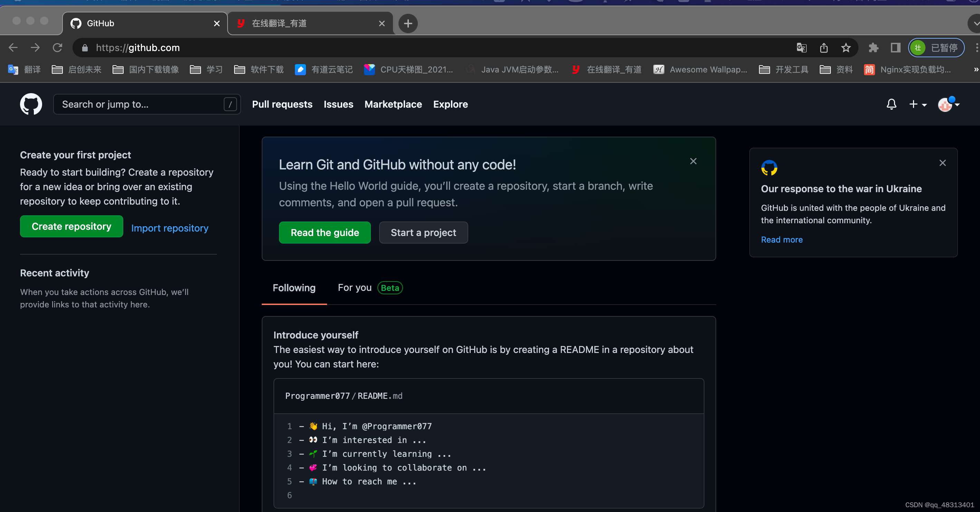
Task: Dismiss the Learn Git and GitHub banner
Action: (693, 161)
